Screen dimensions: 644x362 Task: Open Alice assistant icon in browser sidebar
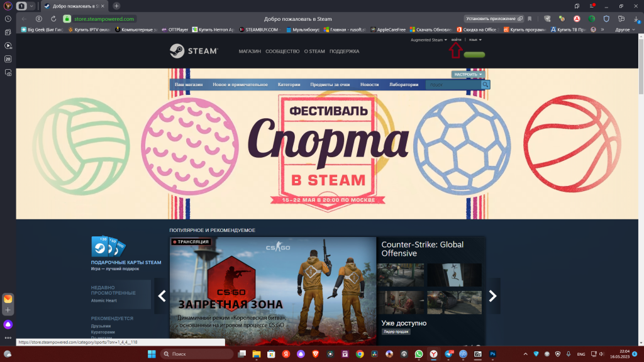point(8,324)
